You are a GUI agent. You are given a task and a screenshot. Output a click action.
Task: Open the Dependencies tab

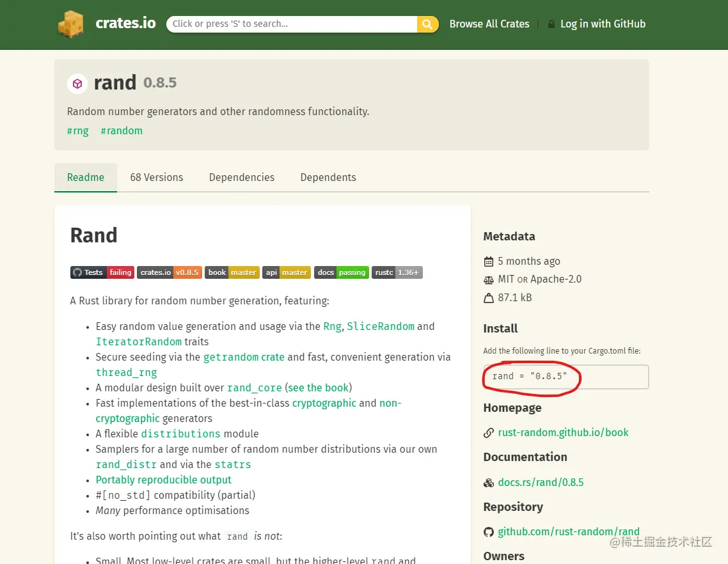241,177
